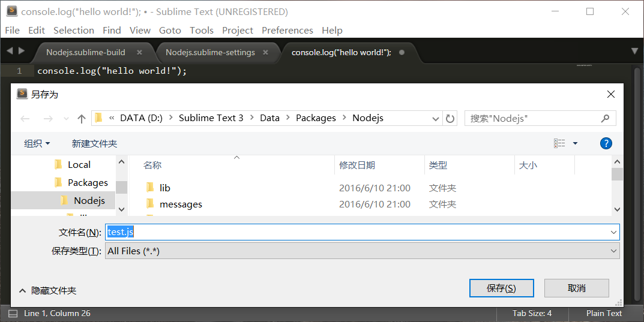Click the search "Nodejs" field
The height and width of the screenshot is (322, 644).
click(x=540, y=119)
